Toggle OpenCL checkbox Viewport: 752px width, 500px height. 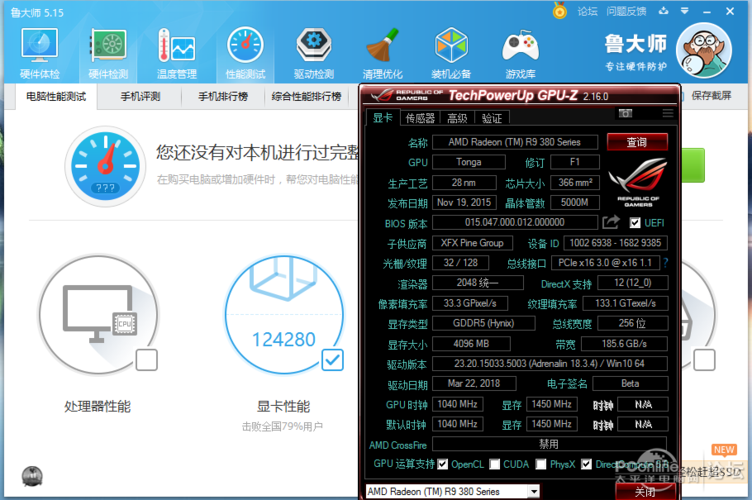click(443, 464)
